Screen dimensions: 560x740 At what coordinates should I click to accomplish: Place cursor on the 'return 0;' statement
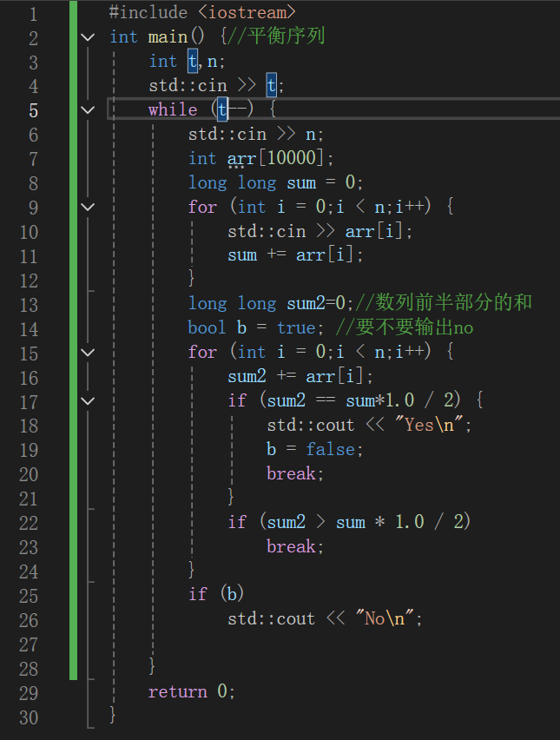192,692
